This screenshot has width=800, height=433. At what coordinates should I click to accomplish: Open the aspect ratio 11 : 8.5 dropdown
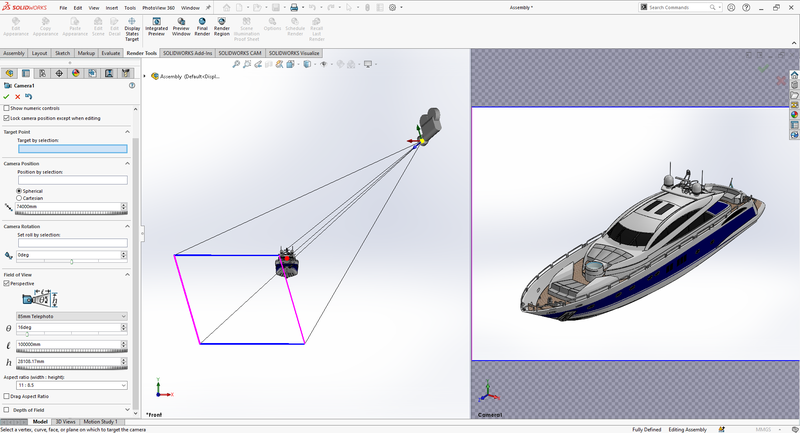(x=72, y=386)
